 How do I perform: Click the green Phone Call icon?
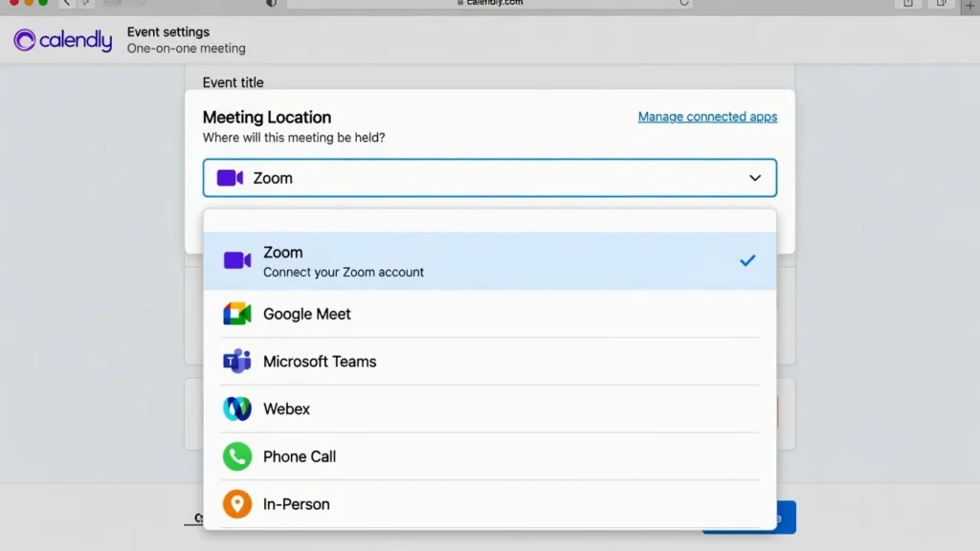tap(237, 456)
